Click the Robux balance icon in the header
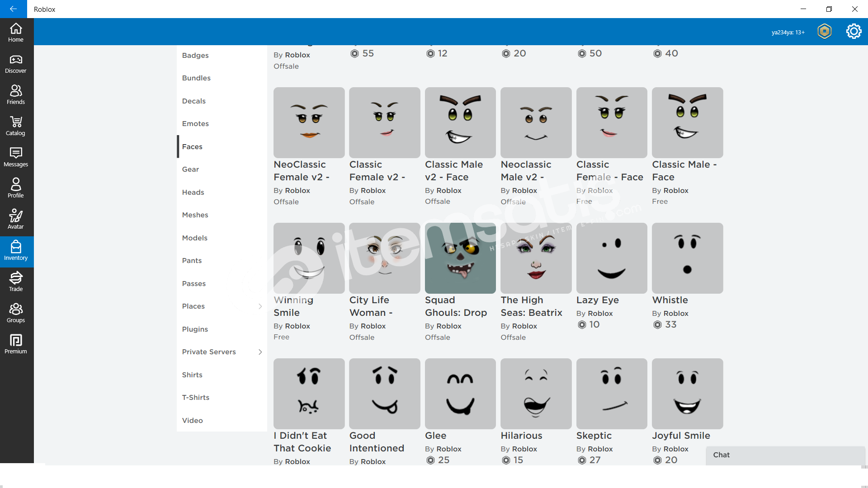The width and height of the screenshot is (868, 488). (x=825, y=32)
